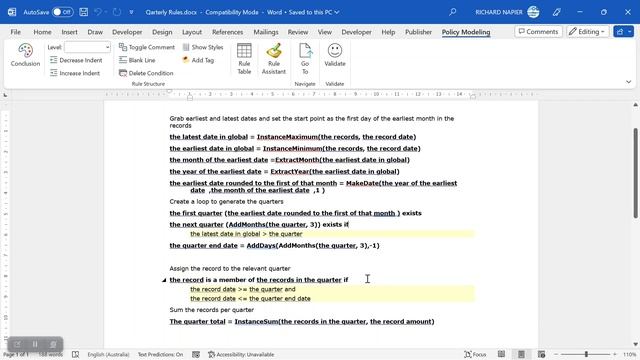Click the pause button on recording overlay
Viewport: 640px width, 360px height.
pos(35,344)
